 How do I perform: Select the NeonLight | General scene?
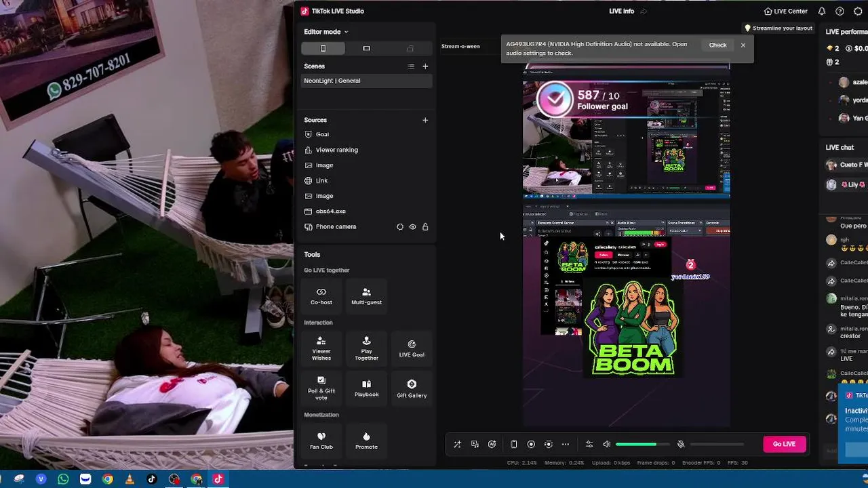click(366, 81)
